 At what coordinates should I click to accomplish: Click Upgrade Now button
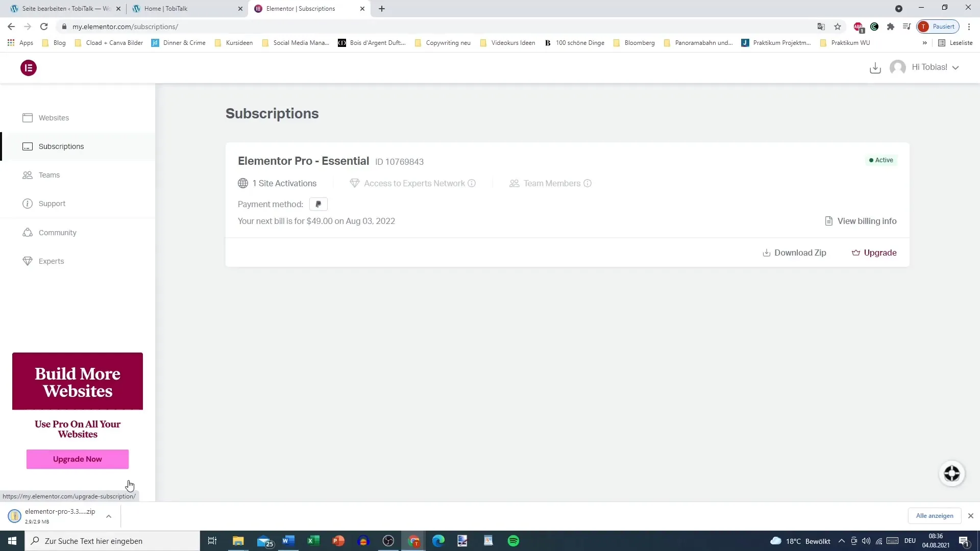[x=78, y=459]
